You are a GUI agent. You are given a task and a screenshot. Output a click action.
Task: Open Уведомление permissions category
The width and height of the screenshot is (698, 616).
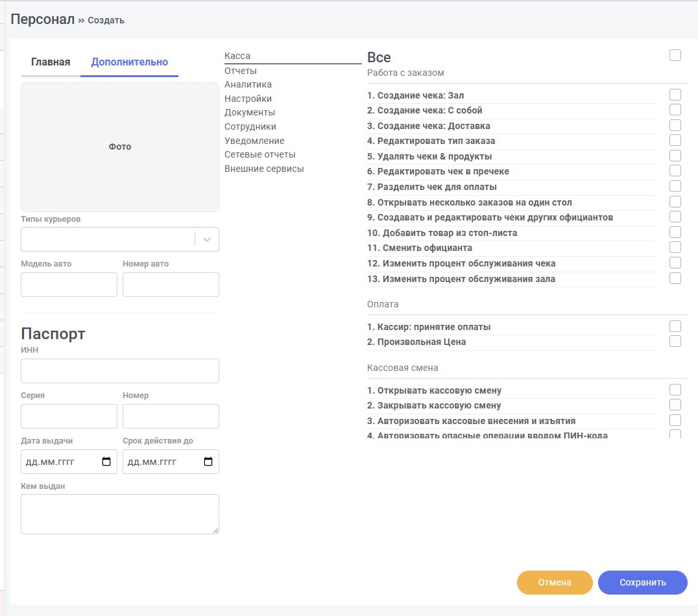point(254,141)
